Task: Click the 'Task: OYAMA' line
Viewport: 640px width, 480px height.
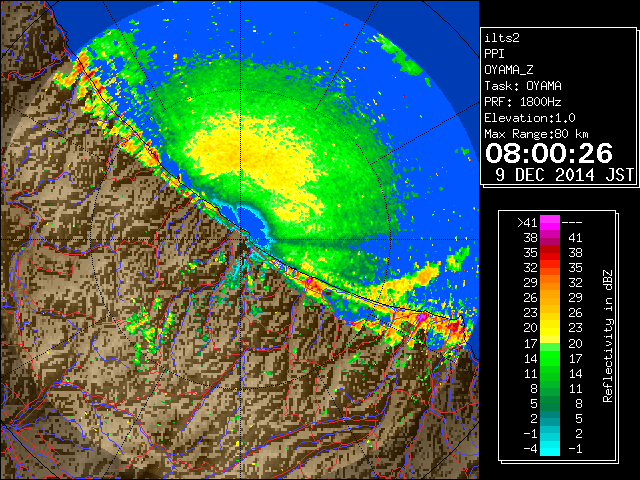Action: click(x=523, y=86)
